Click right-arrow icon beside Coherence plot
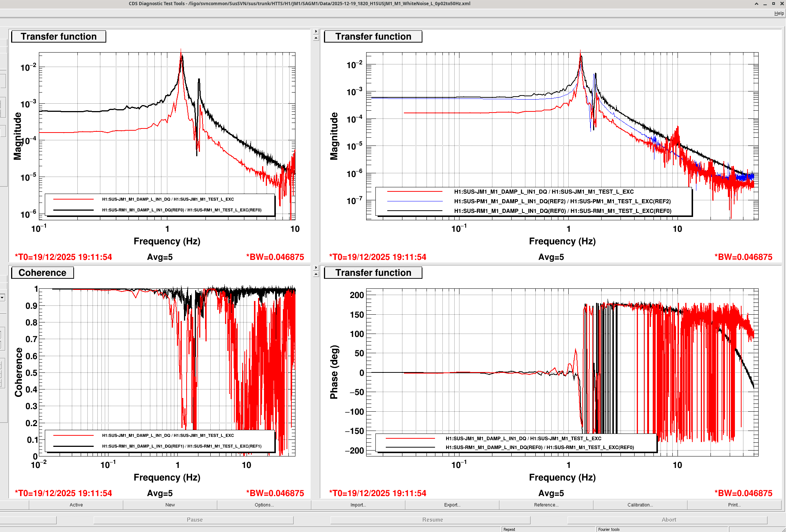The width and height of the screenshot is (786, 532). [x=316, y=267]
